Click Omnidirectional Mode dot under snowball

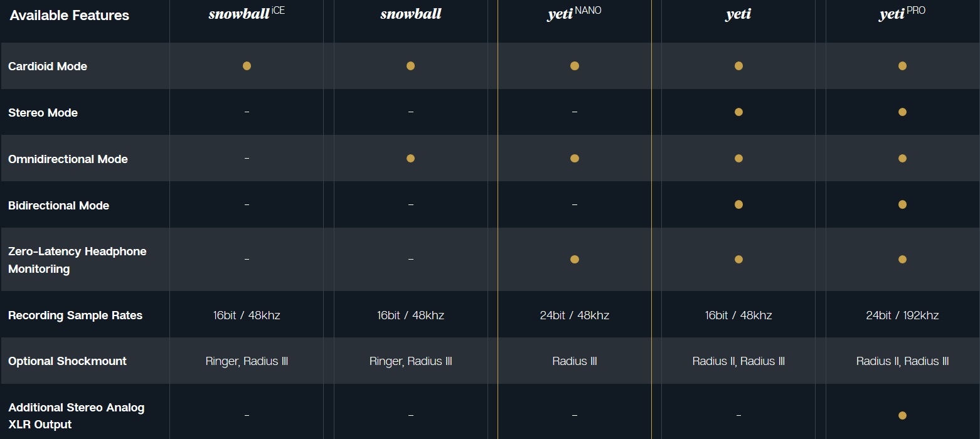pyautogui.click(x=410, y=159)
